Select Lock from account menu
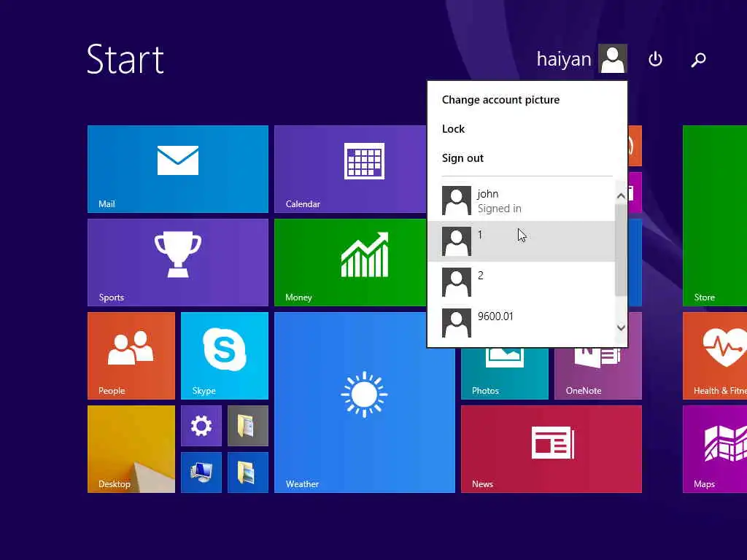The height and width of the screenshot is (560, 747). (x=453, y=129)
